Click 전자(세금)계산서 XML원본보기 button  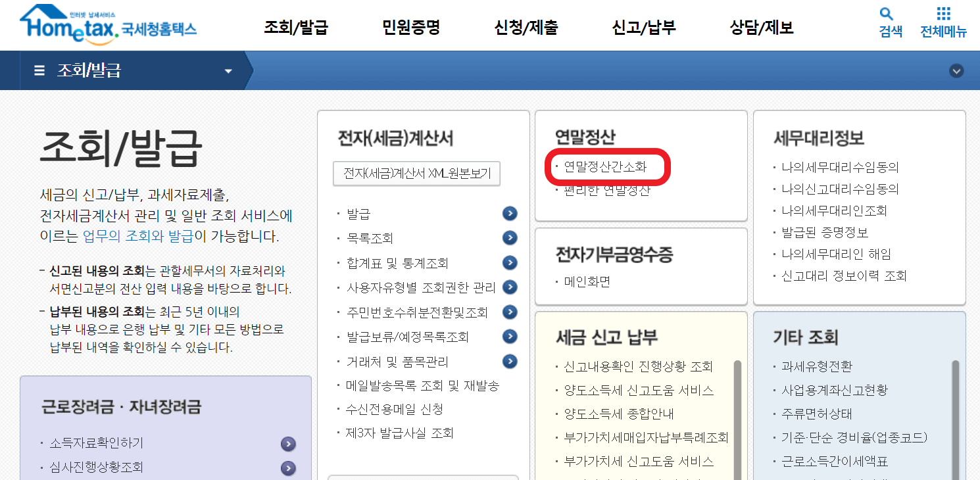coord(416,174)
